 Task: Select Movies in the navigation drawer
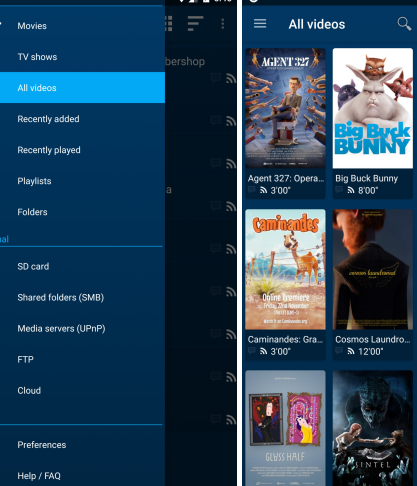[x=32, y=26]
